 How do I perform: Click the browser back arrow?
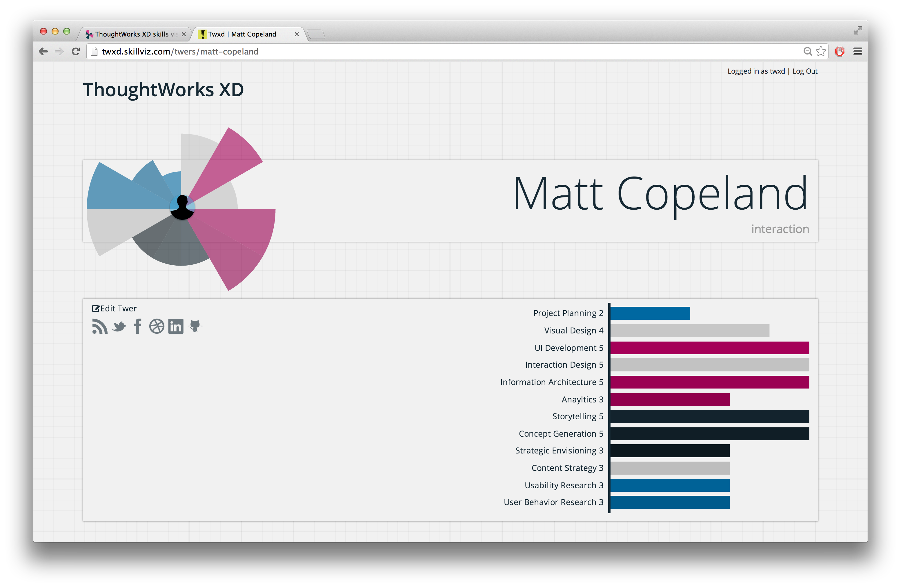(43, 52)
